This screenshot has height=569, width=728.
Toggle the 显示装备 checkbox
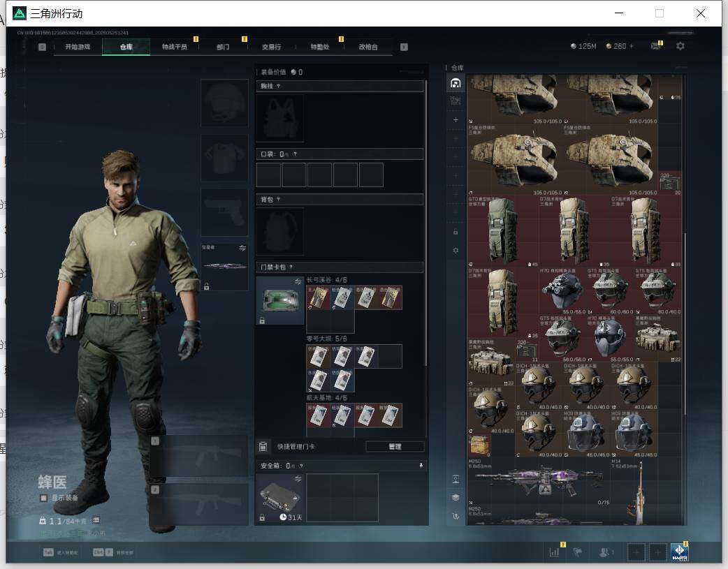pyautogui.click(x=43, y=498)
